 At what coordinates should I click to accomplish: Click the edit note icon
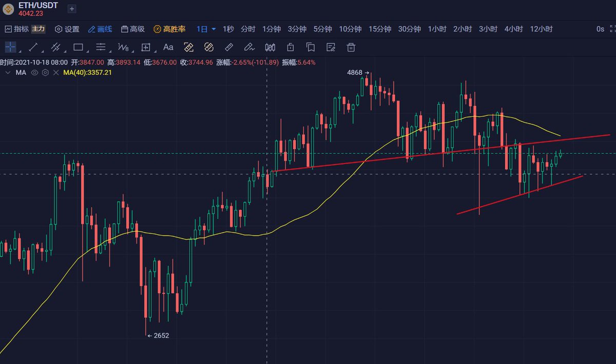click(x=331, y=47)
